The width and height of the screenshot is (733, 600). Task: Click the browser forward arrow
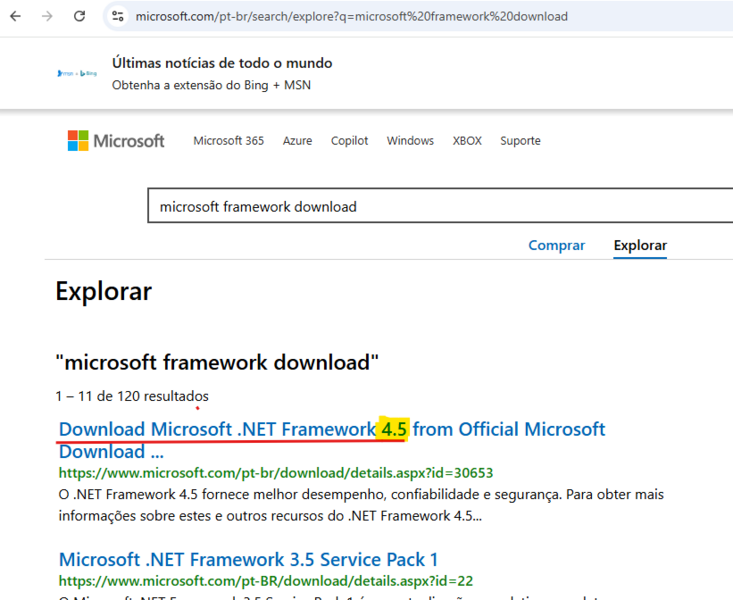click(x=47, y=16)
